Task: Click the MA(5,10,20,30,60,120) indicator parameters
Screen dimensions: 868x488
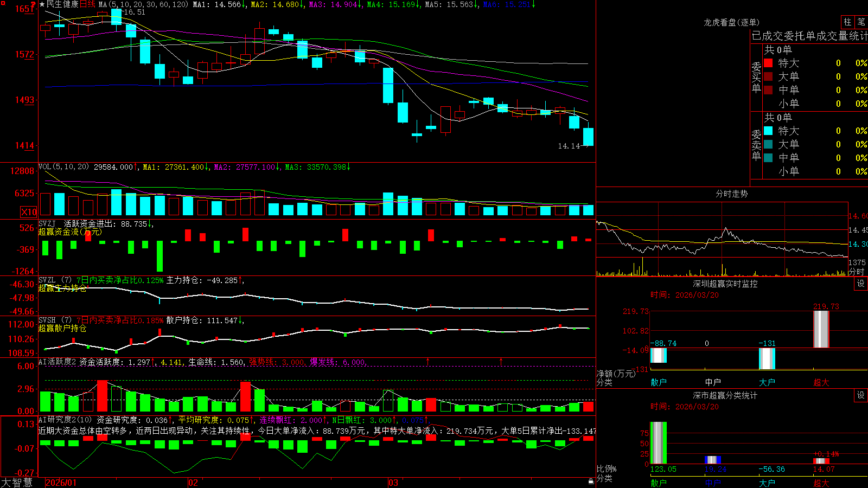Action: 143,4
